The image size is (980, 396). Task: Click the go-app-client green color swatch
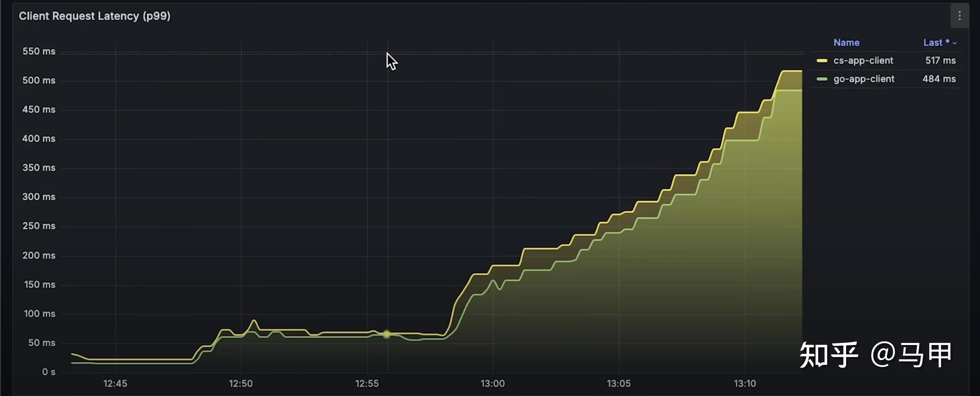pyautogui.click(x=822, y=79)
